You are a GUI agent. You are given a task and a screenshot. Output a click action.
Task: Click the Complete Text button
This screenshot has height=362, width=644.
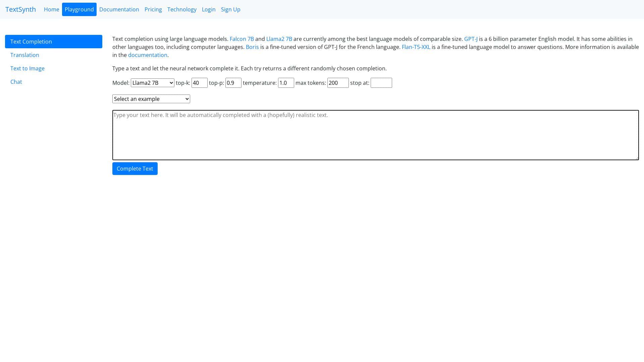click(135, 169)
